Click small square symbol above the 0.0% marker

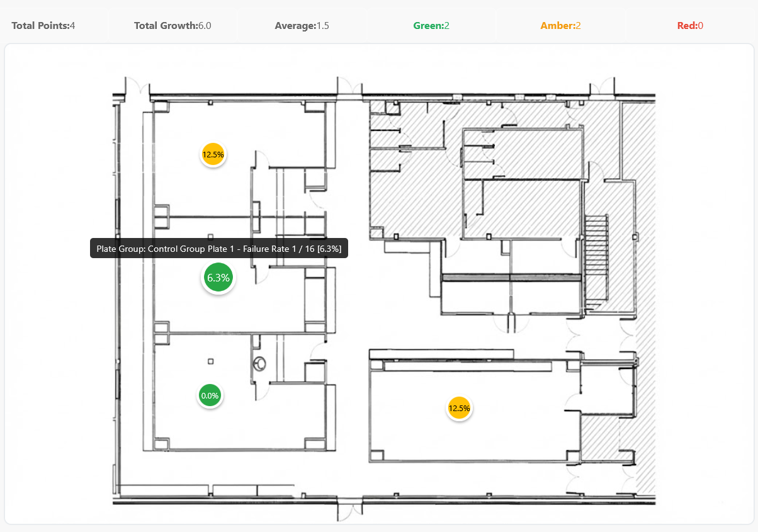tap(211, 361)
